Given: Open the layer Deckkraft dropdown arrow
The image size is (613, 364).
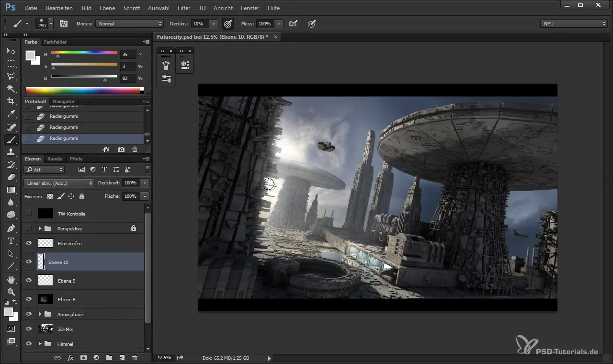Looking at the screenshot, I should (x=145, y=183).
